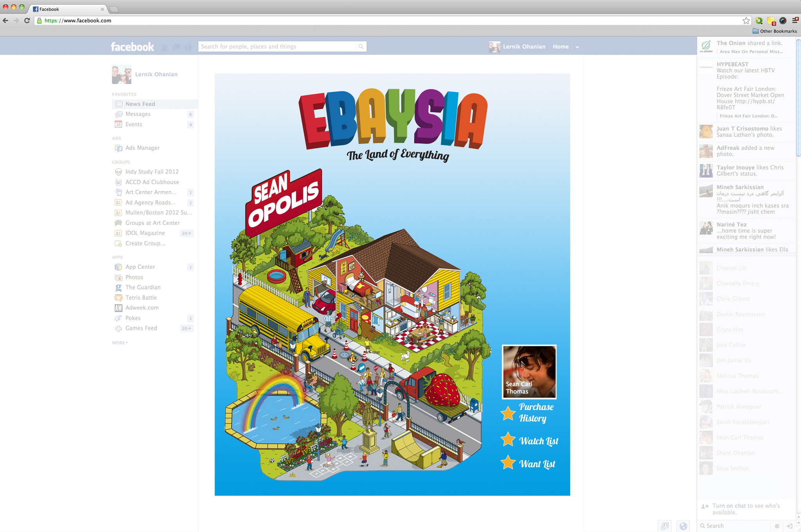Open Art Center Armen... group
The height and width of the screenshot is (532, 801).
151,192
